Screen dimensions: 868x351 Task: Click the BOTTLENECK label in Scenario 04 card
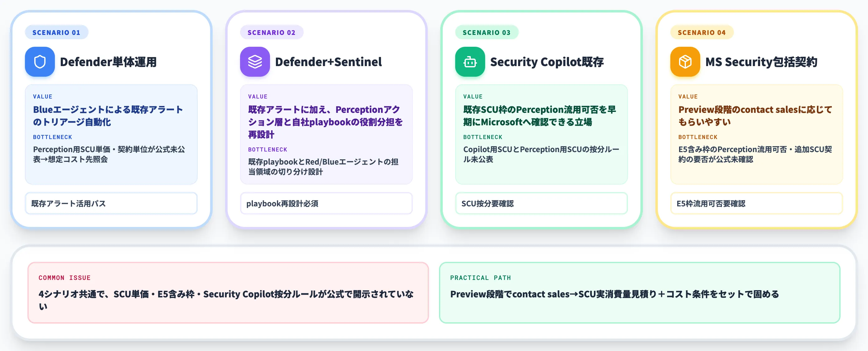point(698,137)
